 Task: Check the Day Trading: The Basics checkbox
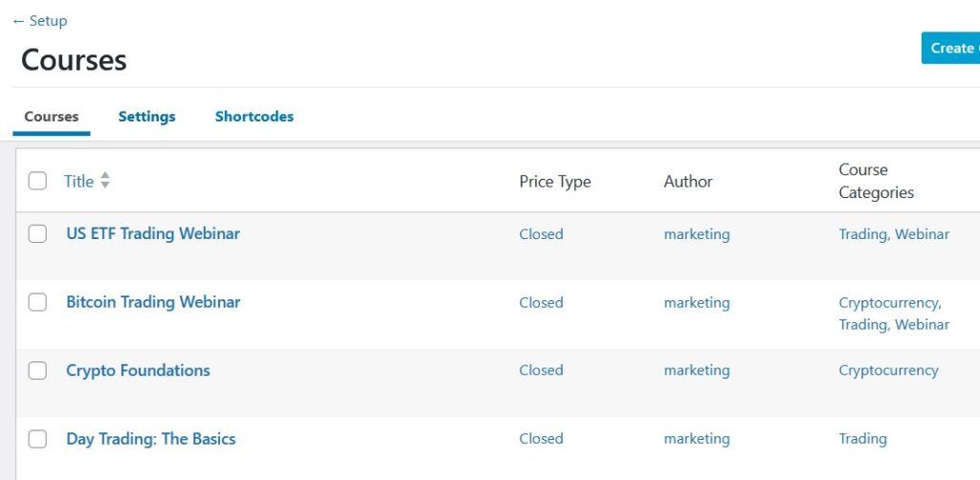tap(37, 439)
